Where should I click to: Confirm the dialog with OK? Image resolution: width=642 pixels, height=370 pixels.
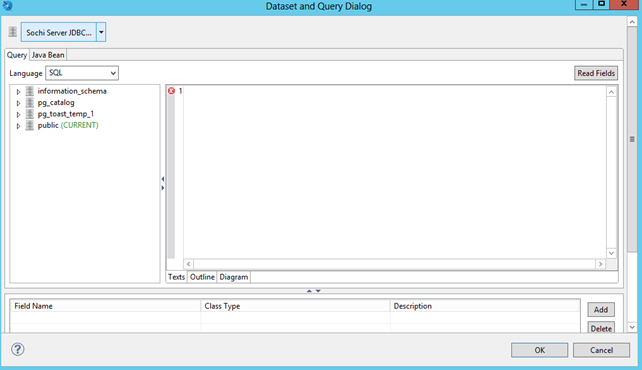540,350
